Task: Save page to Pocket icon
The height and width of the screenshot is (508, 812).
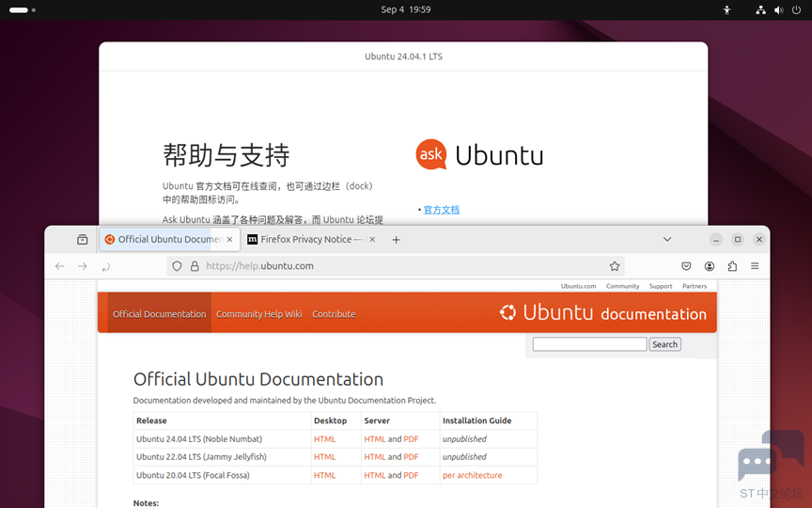Action: [x=686, y=266]
